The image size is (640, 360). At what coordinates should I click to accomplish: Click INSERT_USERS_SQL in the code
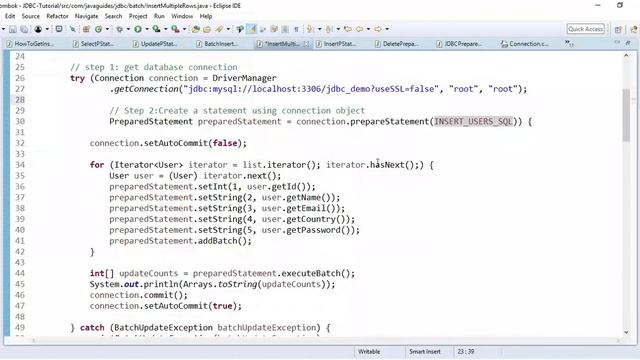pyautogui.click(x=473, y=122)
